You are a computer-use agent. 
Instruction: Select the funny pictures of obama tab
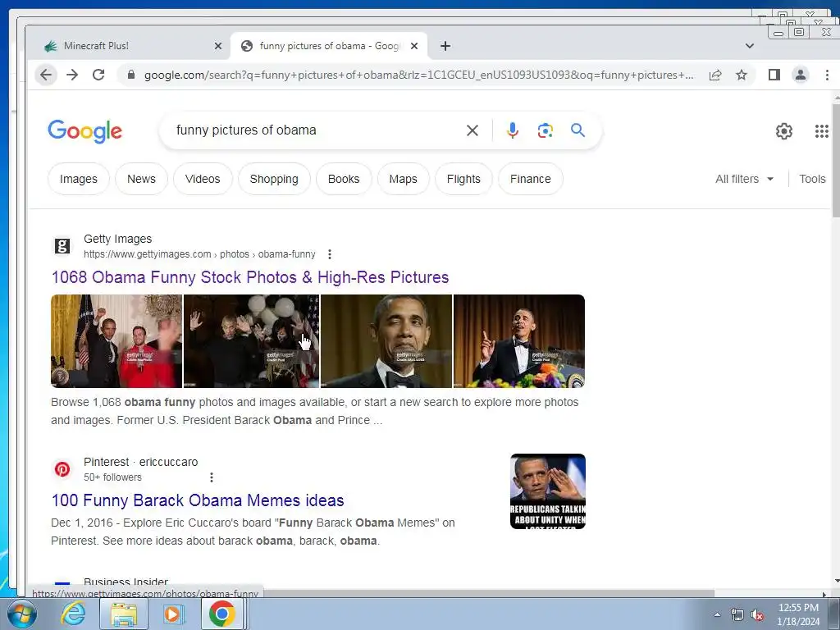coord(329,46)
